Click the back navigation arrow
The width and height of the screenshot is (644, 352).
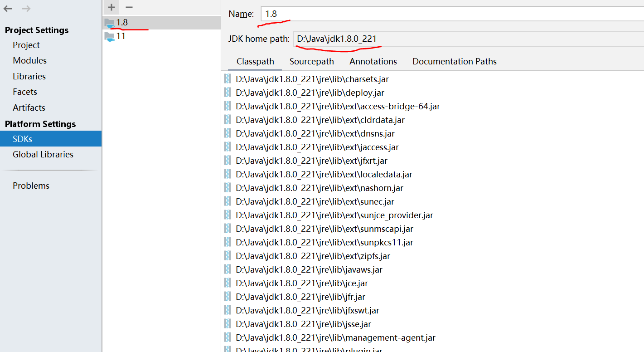(7, 8)
